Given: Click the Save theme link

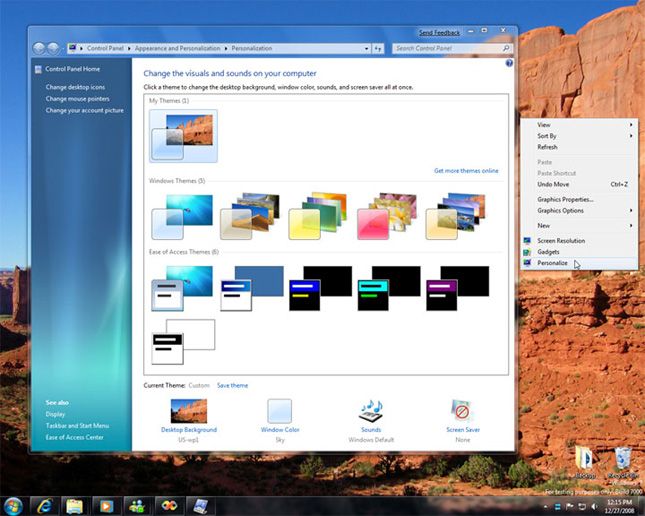Looking at the screenshot, I should [232, 386].
